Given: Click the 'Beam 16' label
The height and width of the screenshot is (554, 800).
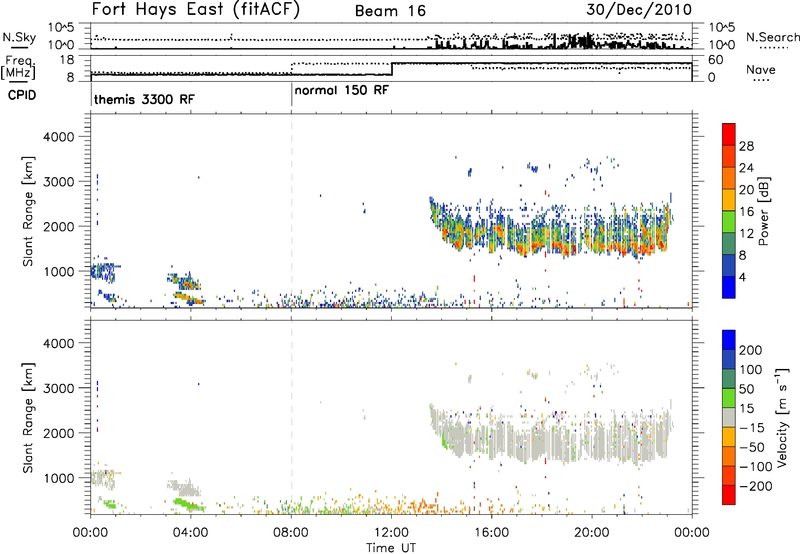Looking at the screenshot, I should pyautogui.click(x=390, y=11).
